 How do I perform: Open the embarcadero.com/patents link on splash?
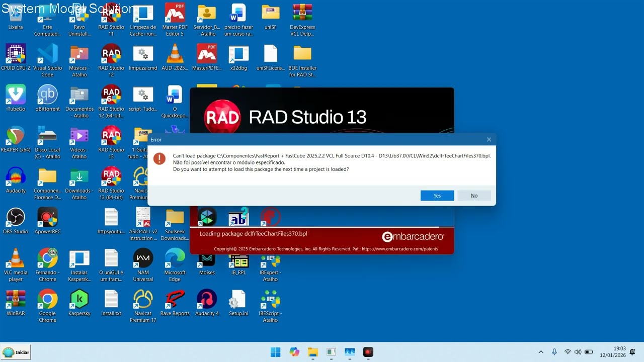pyautogui.click(x=399, y=249)
